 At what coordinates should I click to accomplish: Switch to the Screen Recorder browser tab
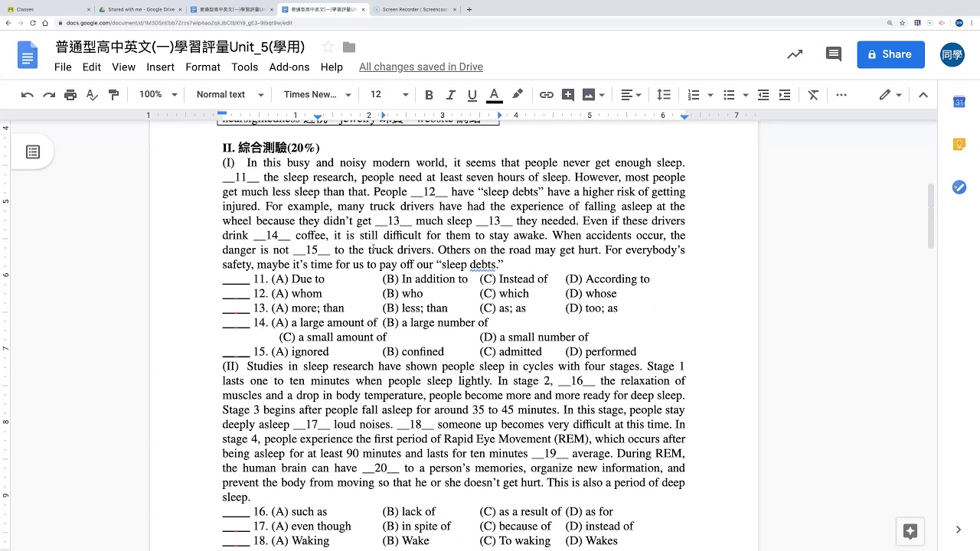point(413,10)
